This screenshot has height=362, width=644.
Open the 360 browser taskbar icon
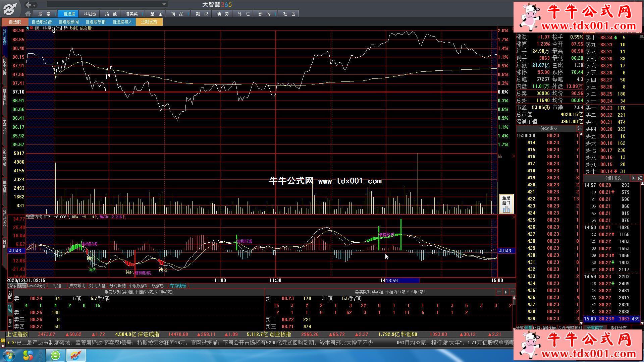tap(55, 355)
